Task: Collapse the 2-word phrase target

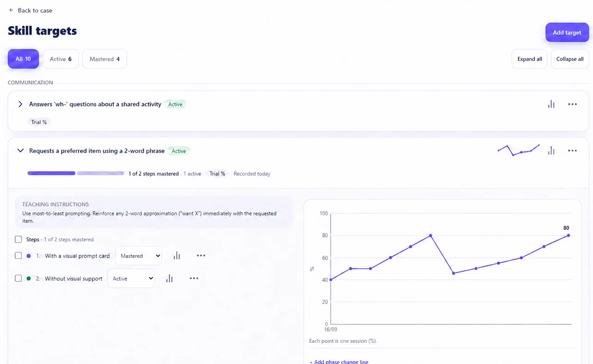Action: click(20, 150)
